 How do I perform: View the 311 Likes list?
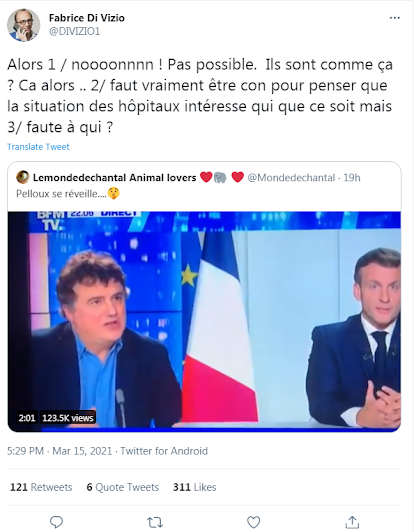(194, 487)
